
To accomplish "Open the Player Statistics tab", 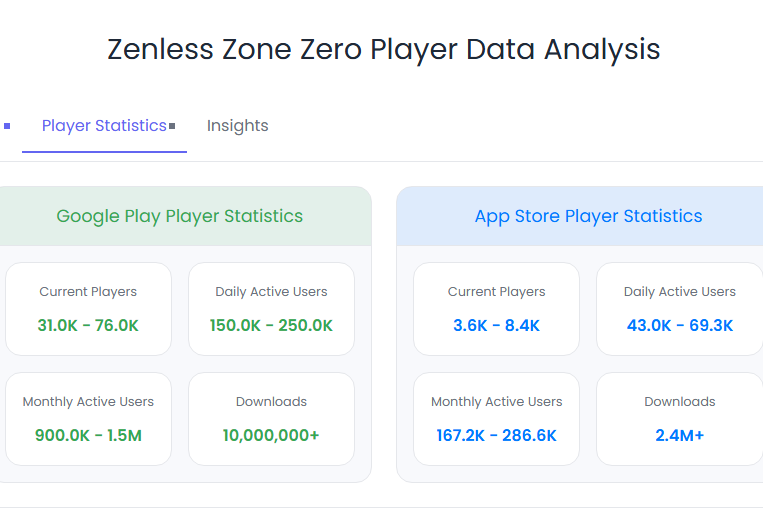I will pyautogui.click(x=104, y=126).
